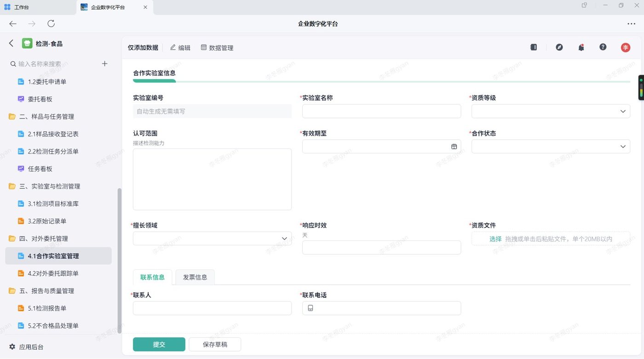Focus the 响应时效 input field
The height and width of the screenshot is (359, 644).
(381, 247)
